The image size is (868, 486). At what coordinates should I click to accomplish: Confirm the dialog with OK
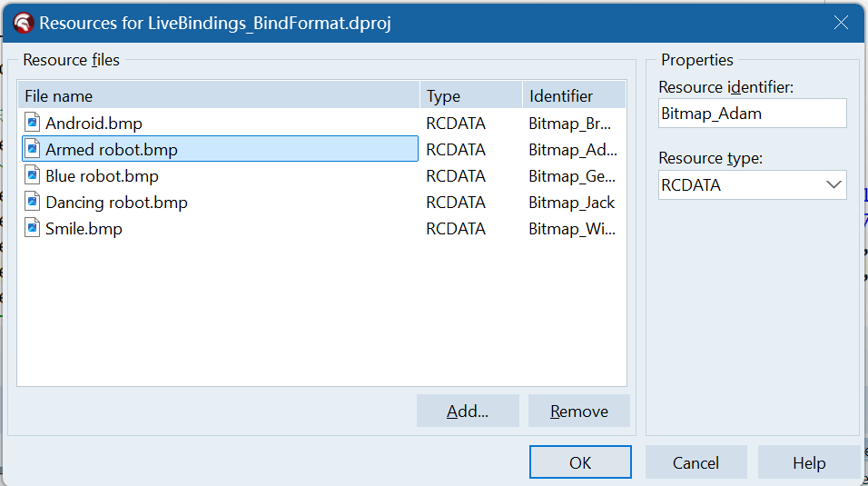click(580, 462)
